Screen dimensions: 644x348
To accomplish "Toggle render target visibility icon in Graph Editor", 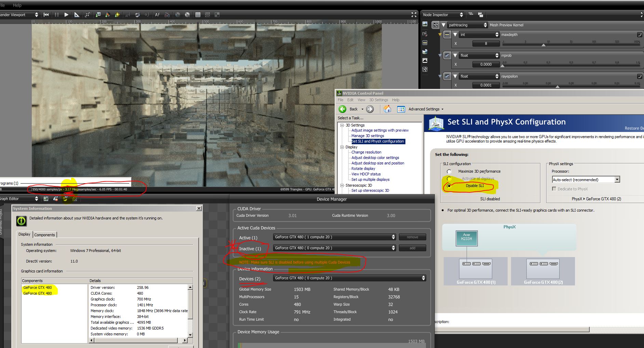I will 46,199.
